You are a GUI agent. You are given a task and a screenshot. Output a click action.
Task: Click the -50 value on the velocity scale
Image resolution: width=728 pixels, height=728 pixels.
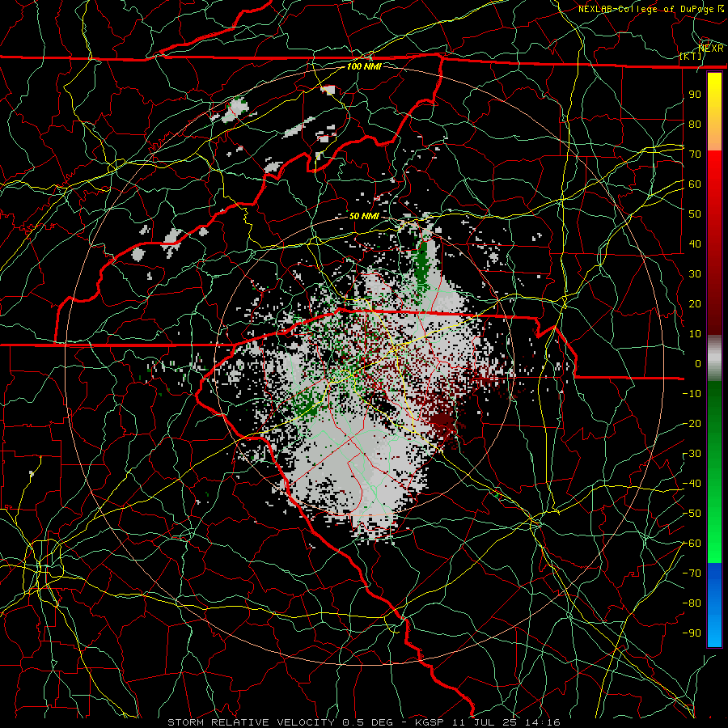coord(692,514)
